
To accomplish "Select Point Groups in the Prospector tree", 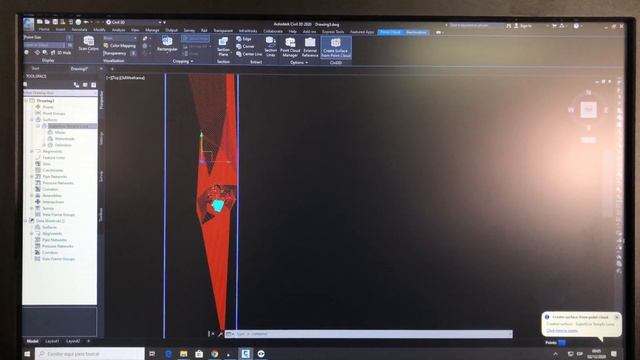I will click(54, 113).
